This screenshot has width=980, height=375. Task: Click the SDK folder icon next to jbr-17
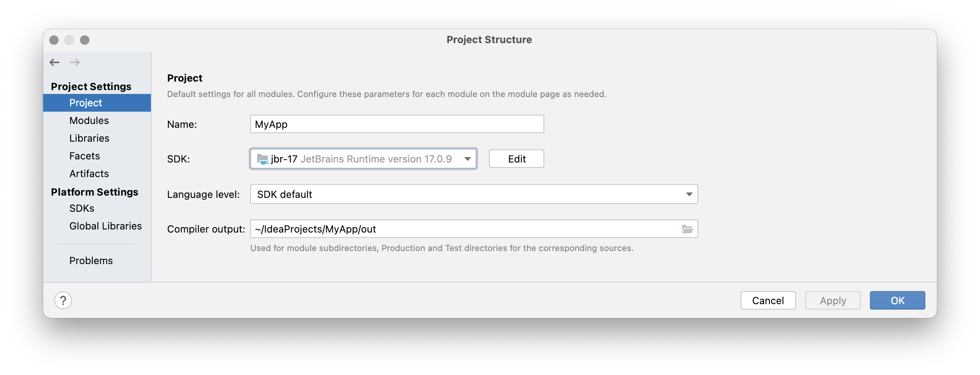[264, 159]
